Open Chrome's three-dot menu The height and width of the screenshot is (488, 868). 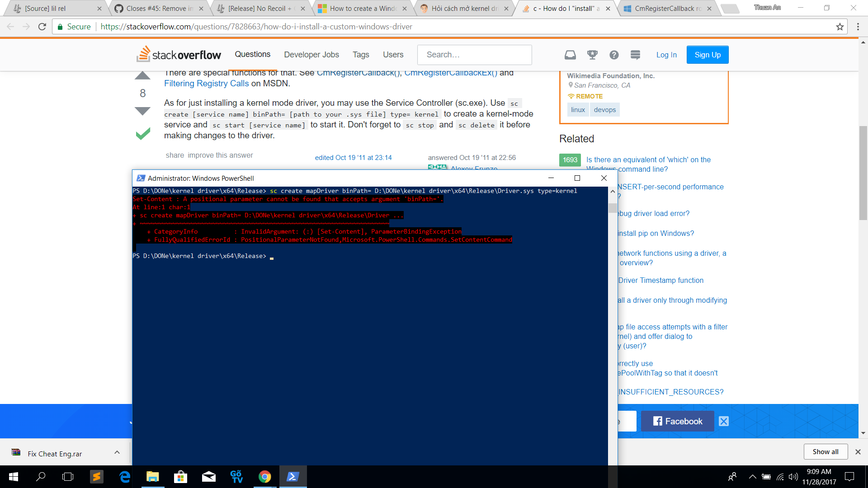click(858, 27)
